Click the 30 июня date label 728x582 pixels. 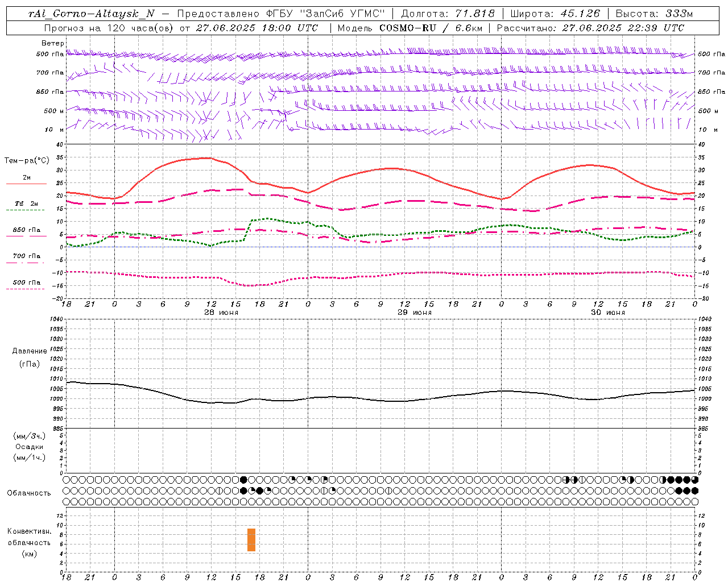[x=607, y=313]
